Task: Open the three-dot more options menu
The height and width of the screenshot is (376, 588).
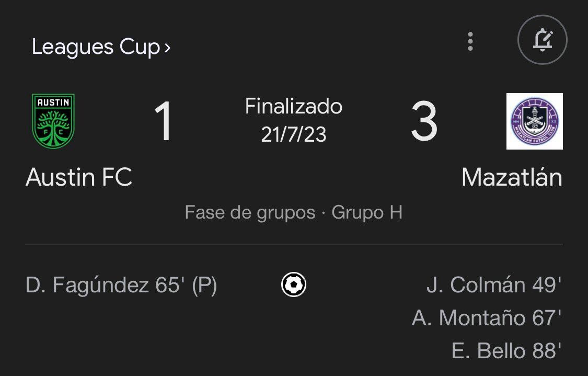Action: click(470, 41)
